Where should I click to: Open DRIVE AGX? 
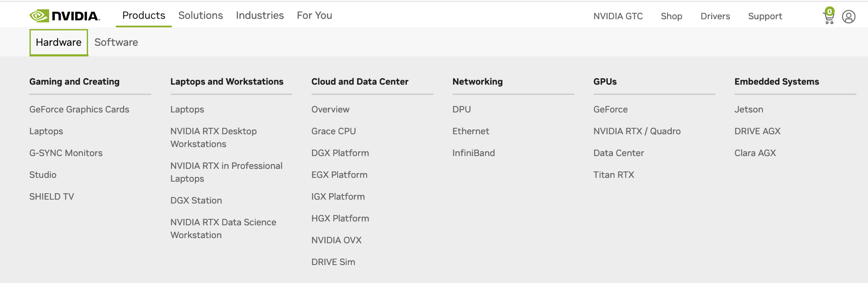757,131
